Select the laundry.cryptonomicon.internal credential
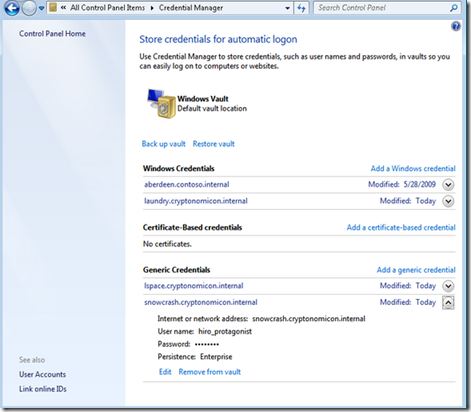 pos(196,201)
